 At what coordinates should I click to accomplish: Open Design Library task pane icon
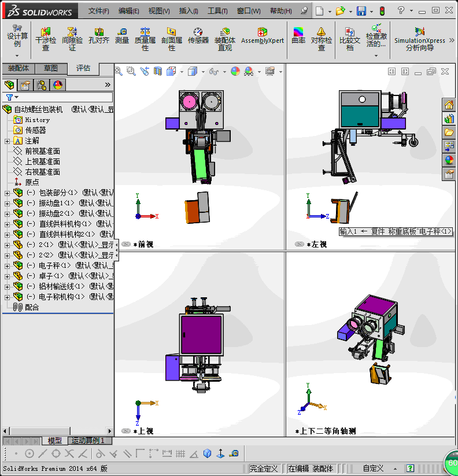coord(449,119)
